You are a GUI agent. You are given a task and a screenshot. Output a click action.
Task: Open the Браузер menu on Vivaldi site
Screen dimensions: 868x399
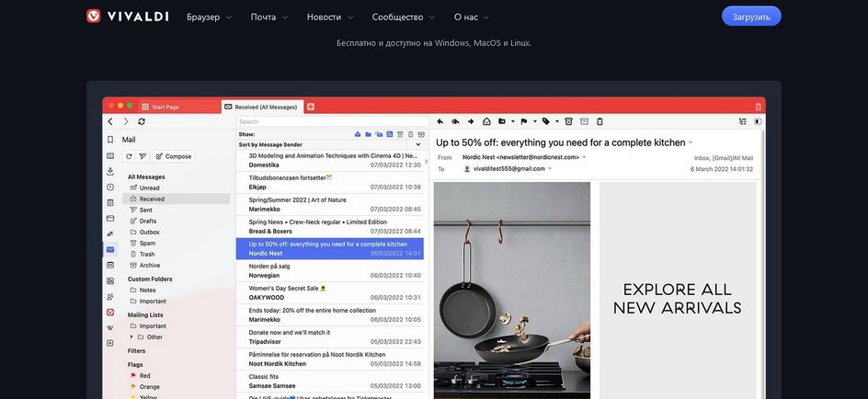click(x=210, y=17)
